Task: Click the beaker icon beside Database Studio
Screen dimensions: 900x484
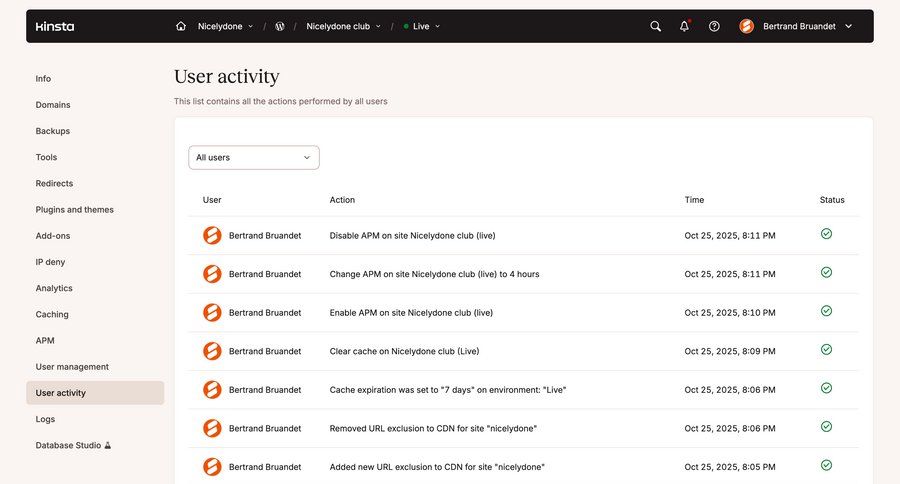Action: [107, 445]
